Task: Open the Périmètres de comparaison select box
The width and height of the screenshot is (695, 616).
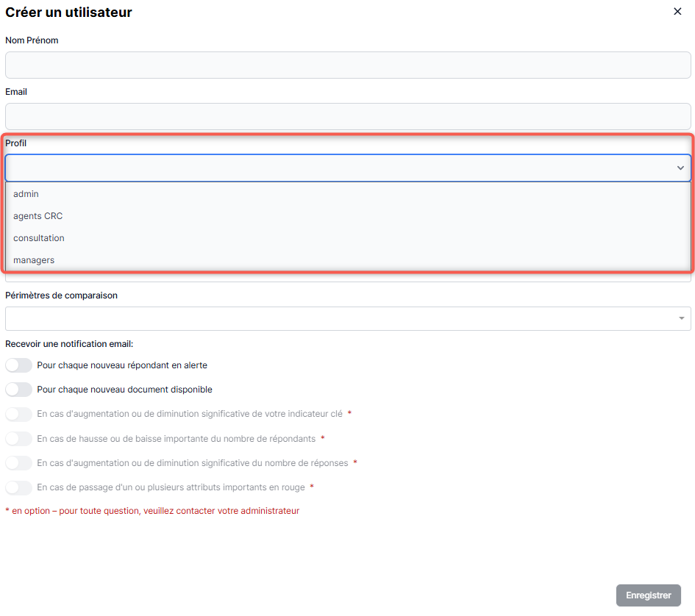Action: 338,319
